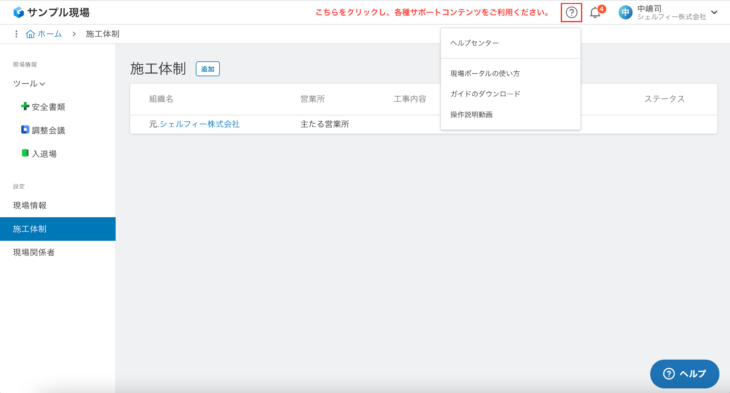This screenshot has height=393, width=730.
Task: Open the three-dot menu beside breadcrumb
Action: (x=16, y=34)
